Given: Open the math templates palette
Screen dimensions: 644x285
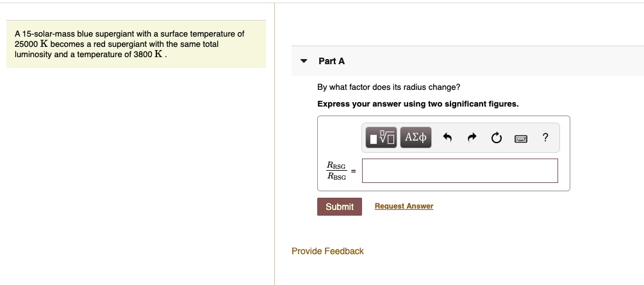Looking at the screenshot, I should 381,137.
